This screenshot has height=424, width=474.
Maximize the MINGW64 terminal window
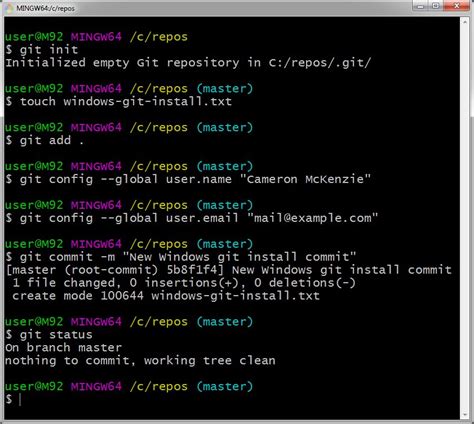click(435, 6)
